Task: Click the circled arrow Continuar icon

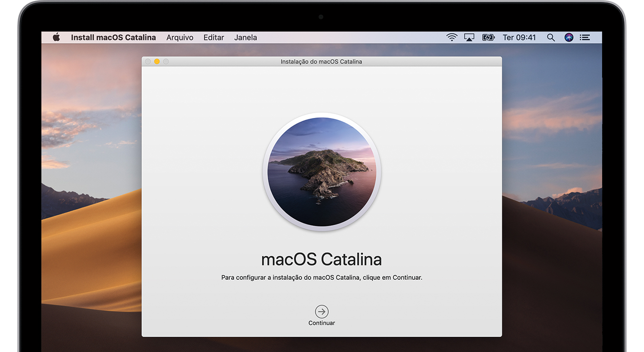Action: click(x=322, y=312)
